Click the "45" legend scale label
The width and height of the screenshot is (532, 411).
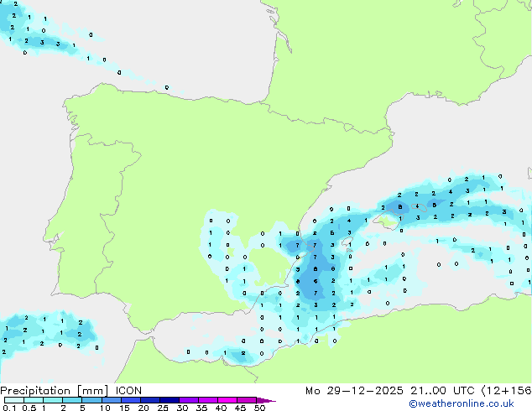click(240, 408)
